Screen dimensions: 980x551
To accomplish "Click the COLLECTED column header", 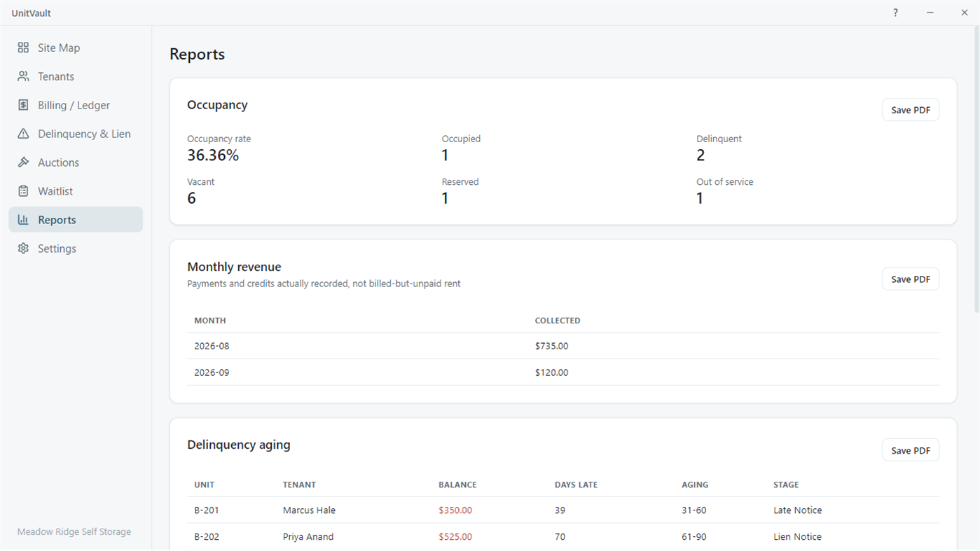I will [x=558, y=321].
